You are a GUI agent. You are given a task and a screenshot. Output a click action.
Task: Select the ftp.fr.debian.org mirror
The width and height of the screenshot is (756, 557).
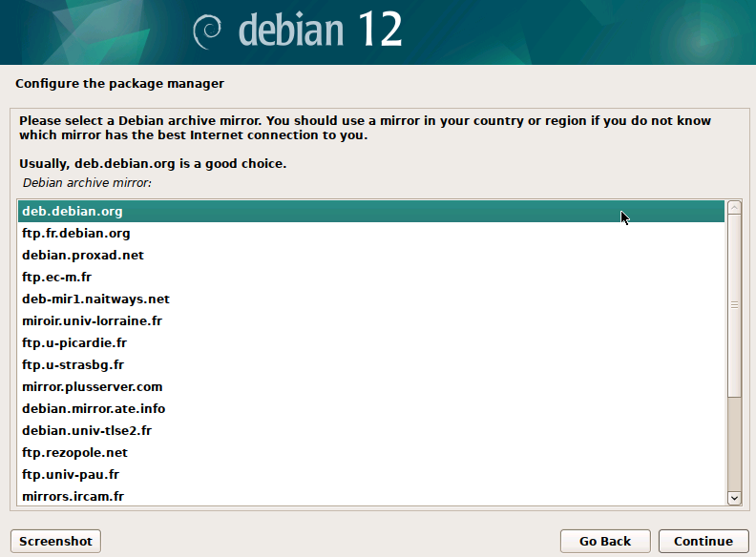point(76,233)
